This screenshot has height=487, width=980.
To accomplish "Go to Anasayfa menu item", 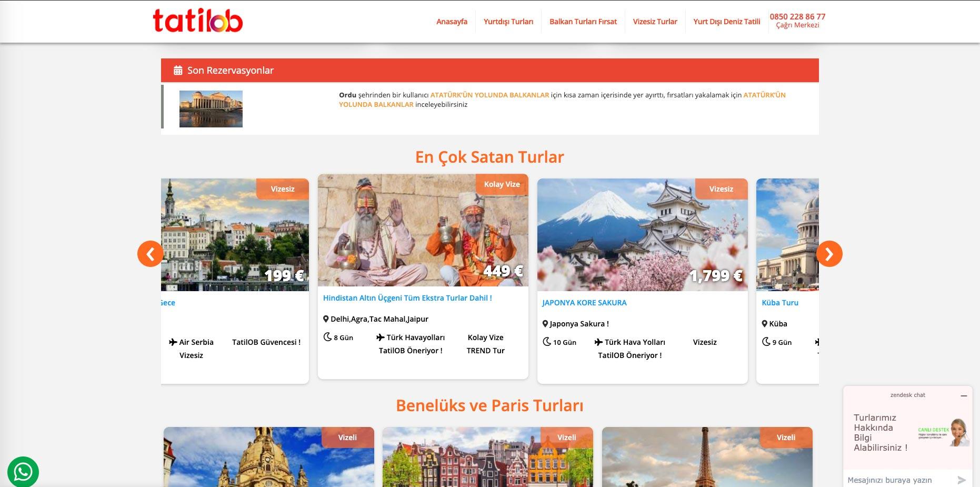I will (x=452, y=22).
